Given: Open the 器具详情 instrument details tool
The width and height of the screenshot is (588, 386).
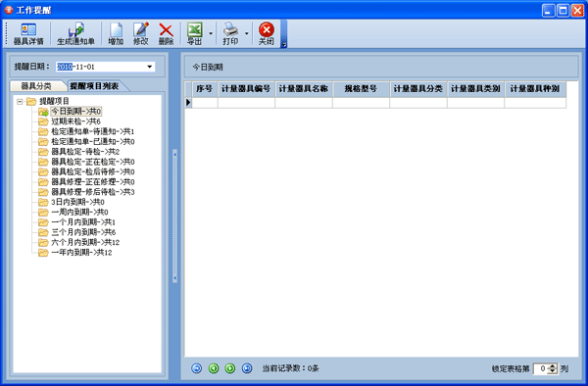Looking at the screenshot, I should click(28, 33).
